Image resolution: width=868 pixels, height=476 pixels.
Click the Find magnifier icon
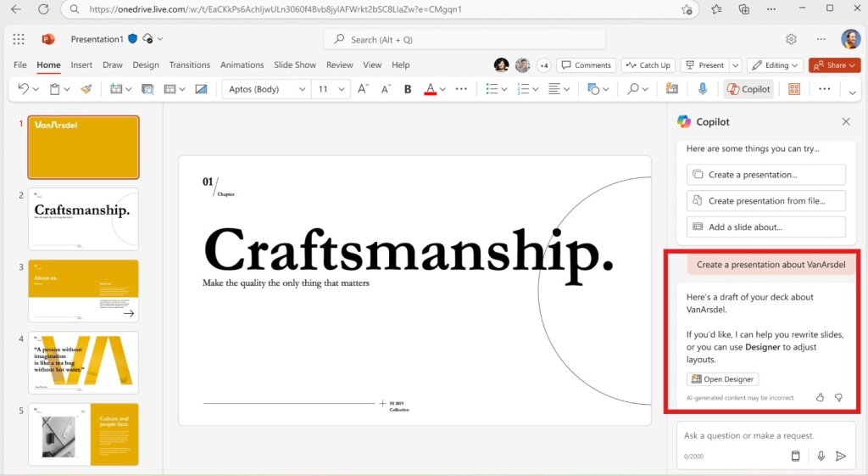click(633, 88)
